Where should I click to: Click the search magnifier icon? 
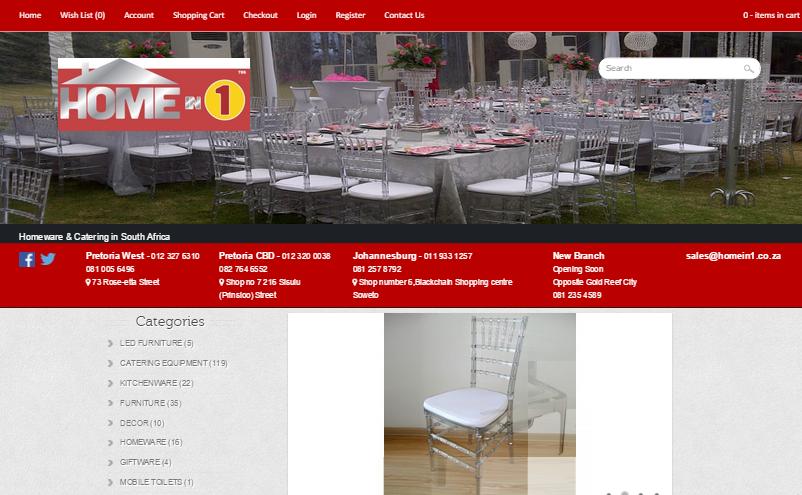tap(748, 69)
